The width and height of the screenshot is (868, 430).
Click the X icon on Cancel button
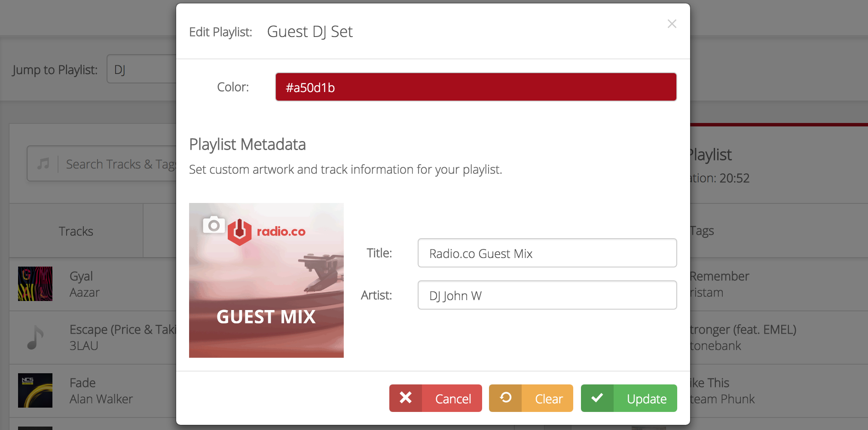(x=406, y=398)
